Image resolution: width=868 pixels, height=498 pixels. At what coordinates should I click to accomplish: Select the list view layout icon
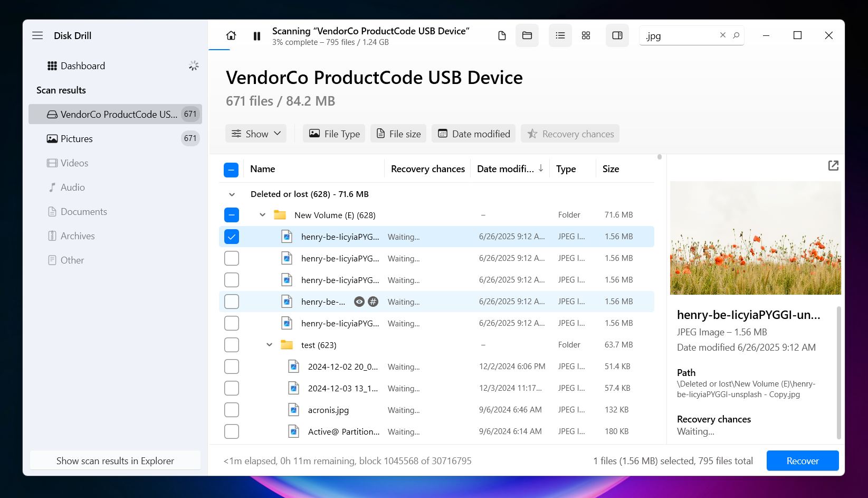[560, 35]
